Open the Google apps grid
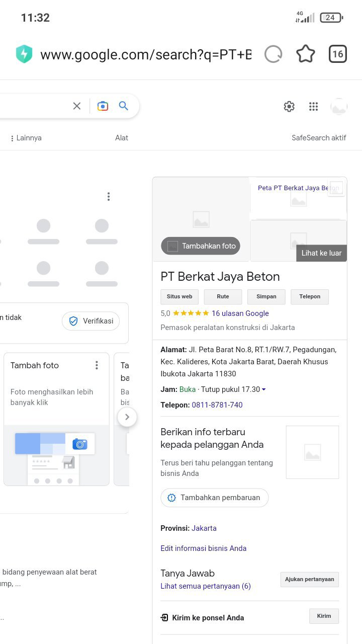The height and width of the screenshot is (644, 362). coord(314,107)
